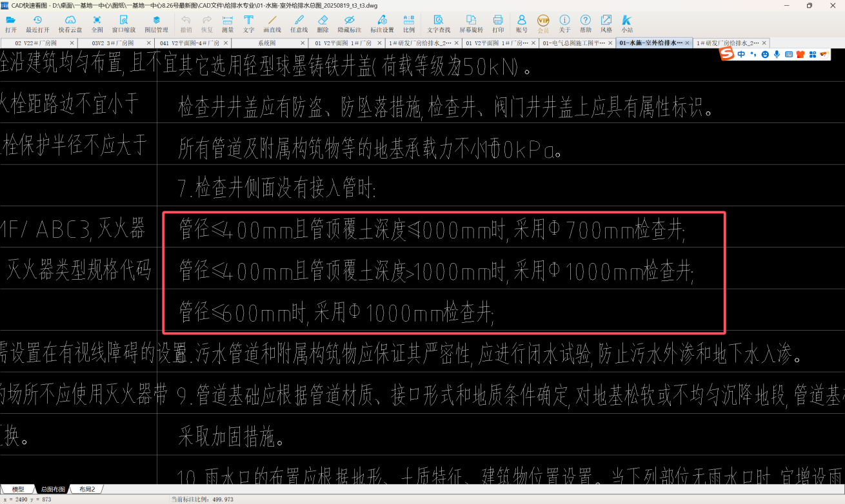845x504 pixels.
Task: Click the line ending 采用Φ700mm检查井
Action: tap(432, 231)
